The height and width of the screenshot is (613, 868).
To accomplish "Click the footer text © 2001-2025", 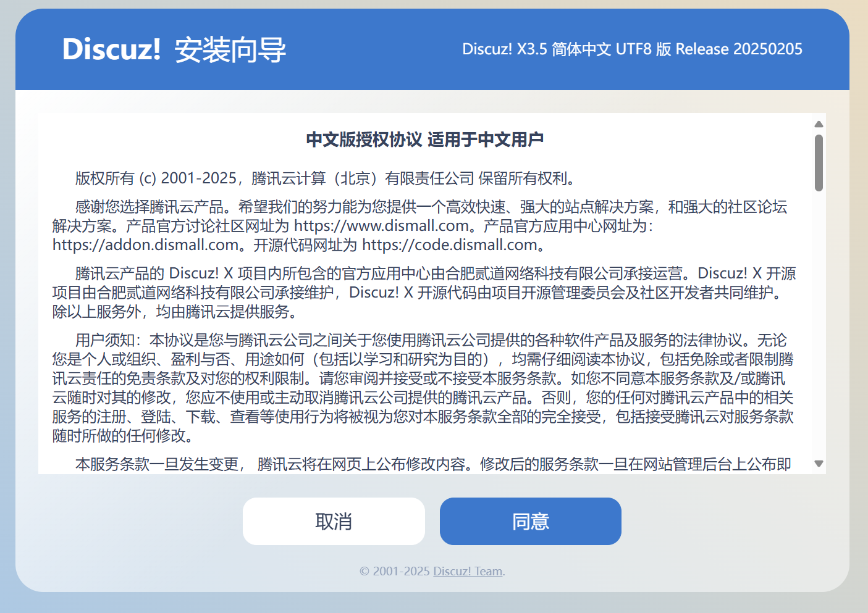I will [x=395, y=571].
